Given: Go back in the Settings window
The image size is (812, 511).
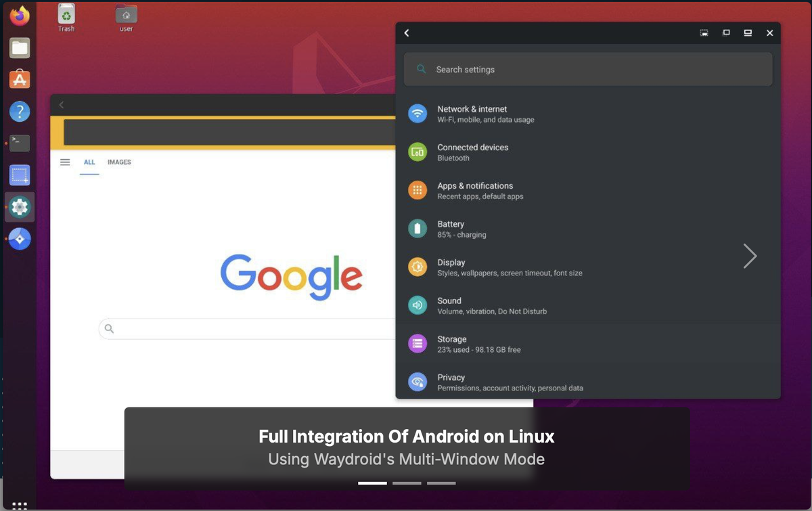Looking at the screenshot, I should coord(407,32).
